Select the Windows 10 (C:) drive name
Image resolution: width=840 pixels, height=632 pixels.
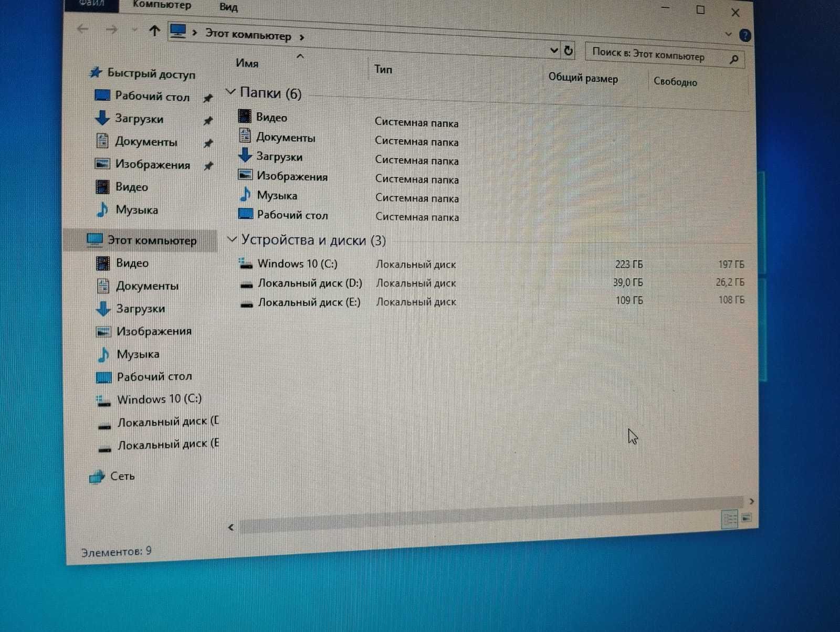click(x=297, y=264)
